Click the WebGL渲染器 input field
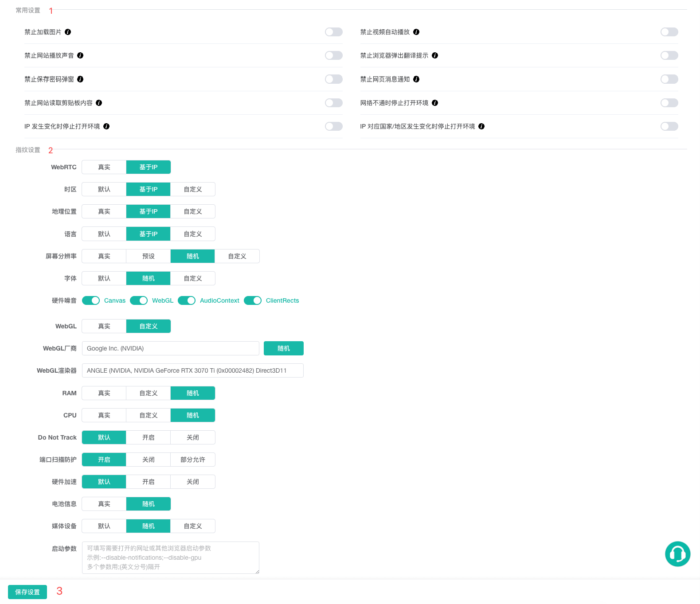This screenshot has width=700, height=604. point(193,370)
